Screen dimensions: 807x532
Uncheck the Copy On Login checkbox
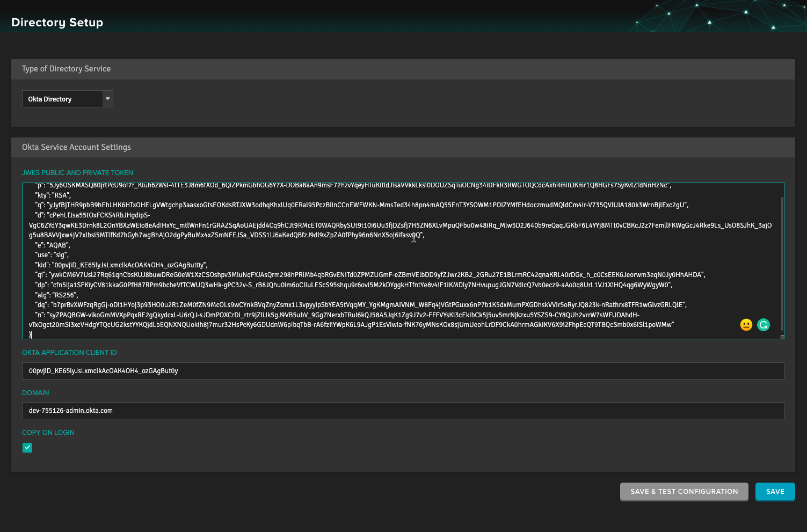[27, 448]
